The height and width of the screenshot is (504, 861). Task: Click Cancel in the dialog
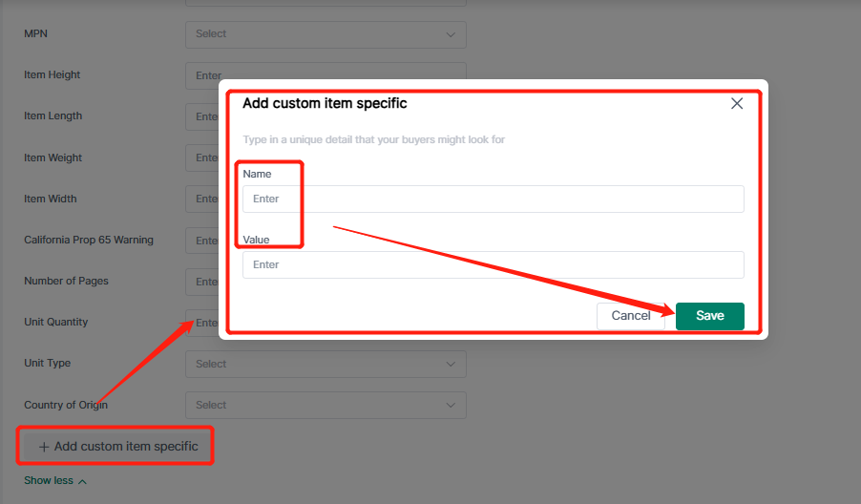(630, 316)
